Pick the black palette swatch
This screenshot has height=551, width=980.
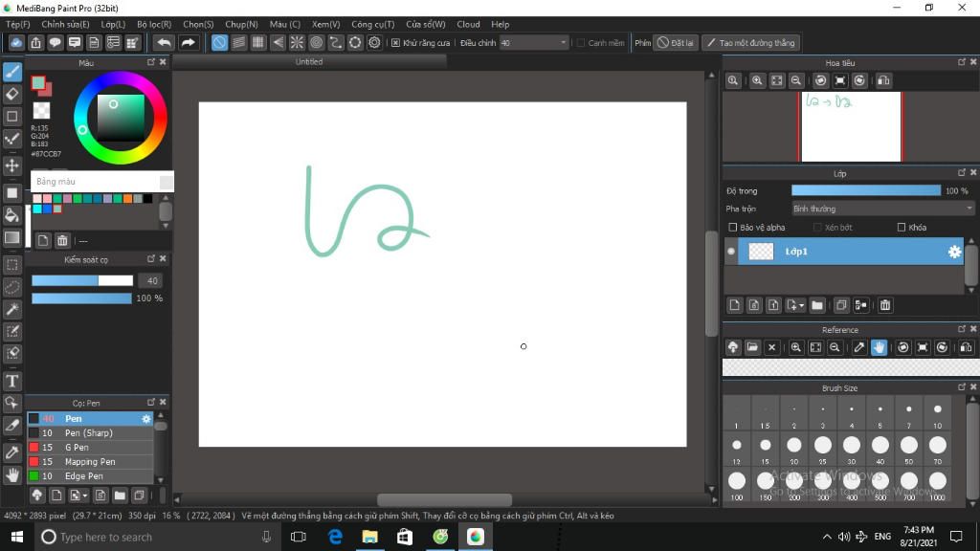point(147,199)
